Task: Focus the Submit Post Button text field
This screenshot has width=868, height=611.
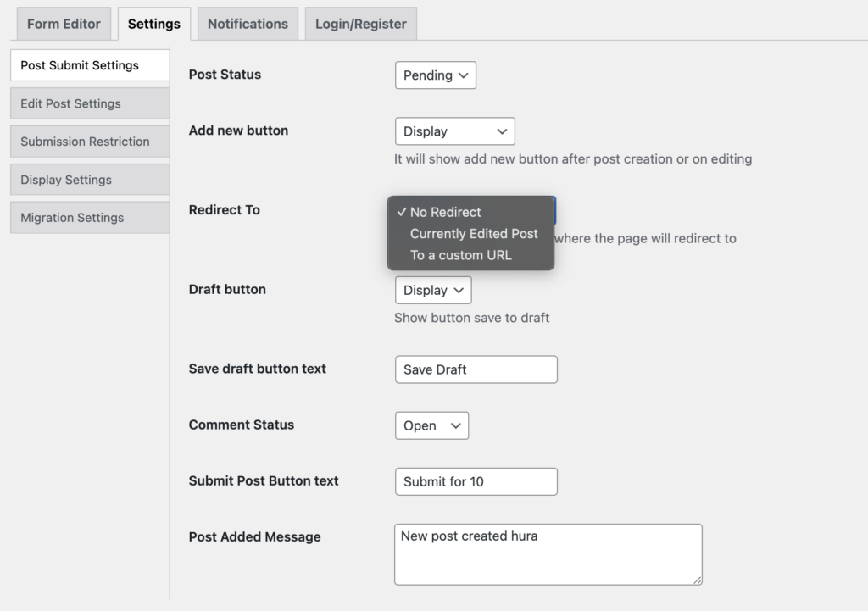Action: [476, 481]
